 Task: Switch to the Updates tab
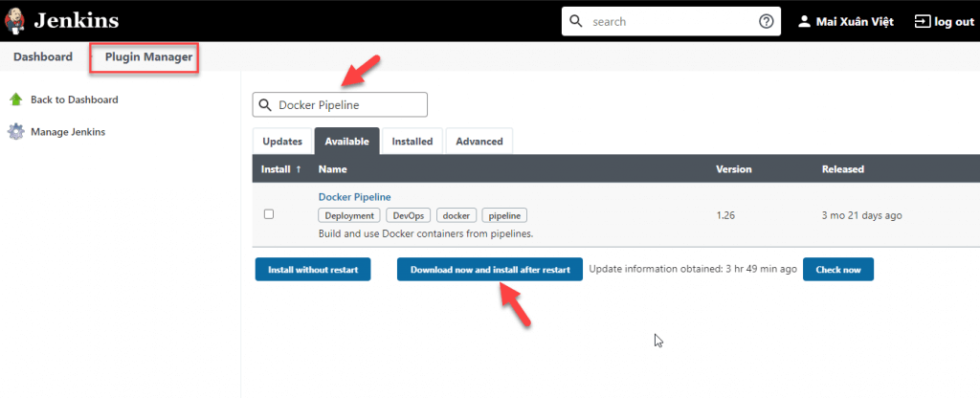[282, 142]
